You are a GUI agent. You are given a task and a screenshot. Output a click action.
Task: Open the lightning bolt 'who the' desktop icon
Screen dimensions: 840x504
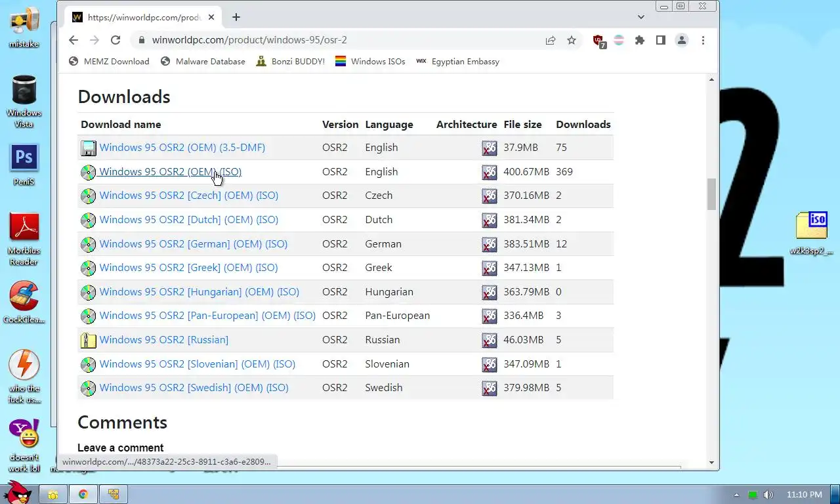tap(24, 376)
